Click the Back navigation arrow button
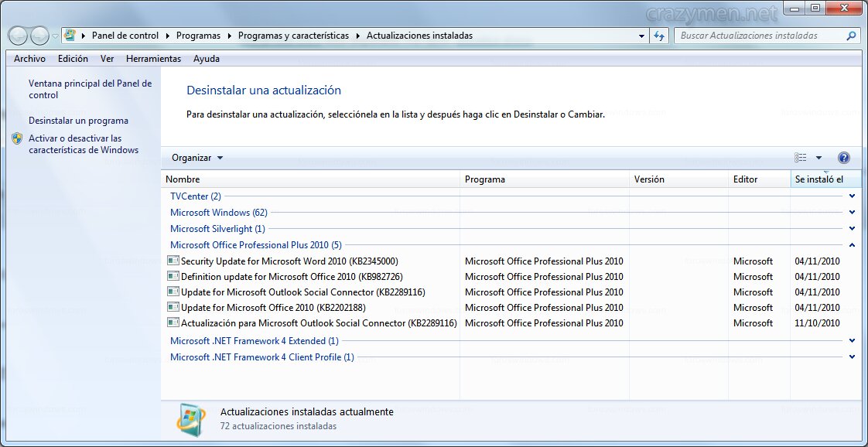 (19, 36)
